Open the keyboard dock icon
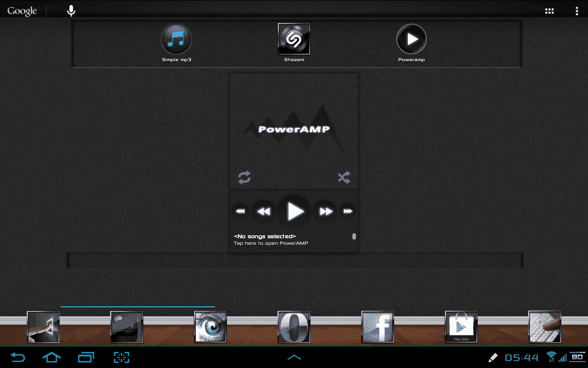 pyautogui.click(x=545, y=327)
